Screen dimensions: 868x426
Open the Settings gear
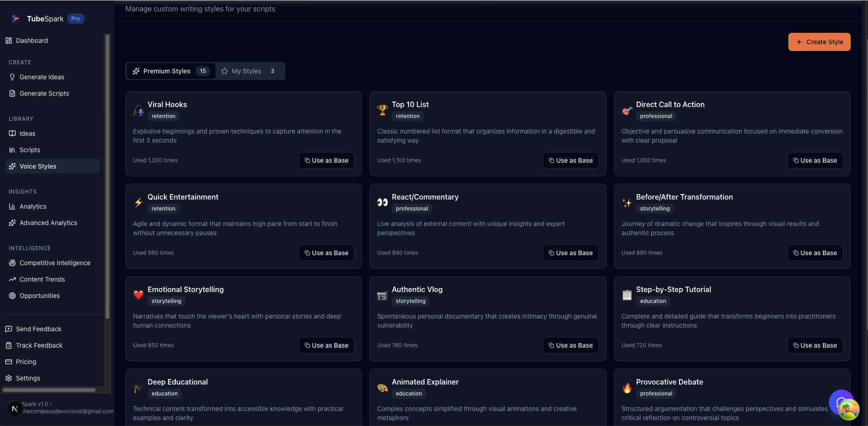[28, 378]
